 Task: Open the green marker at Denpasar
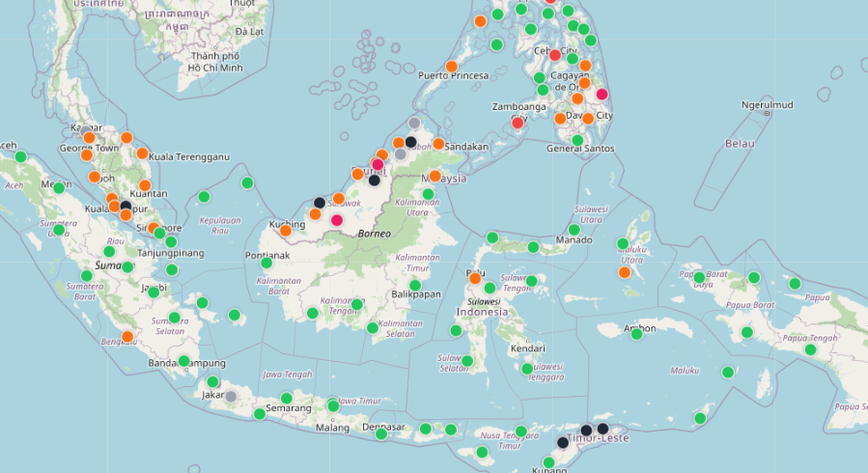coord(381,433)
